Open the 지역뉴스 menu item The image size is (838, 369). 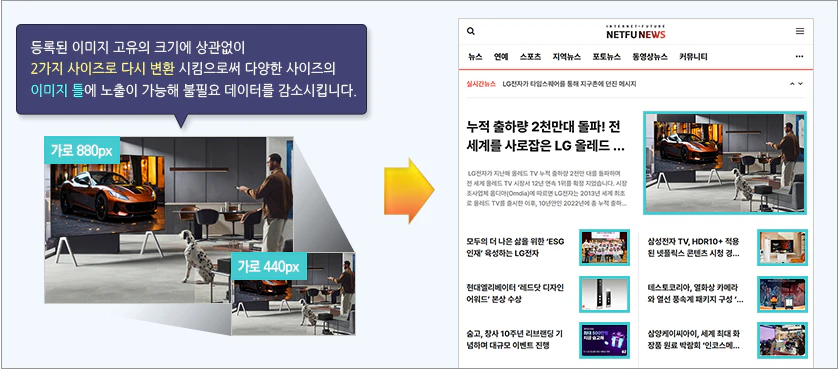coord(567,56)
